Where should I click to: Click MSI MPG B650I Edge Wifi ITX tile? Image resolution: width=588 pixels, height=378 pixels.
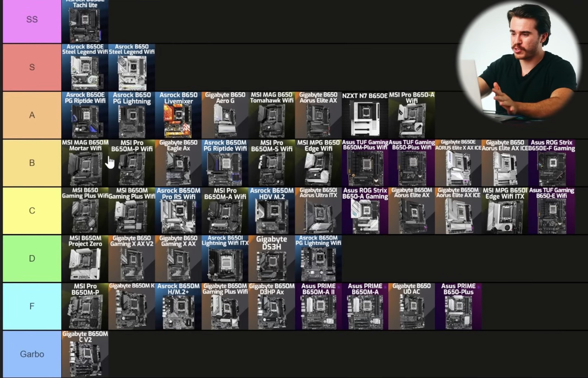tap(505, 211)
